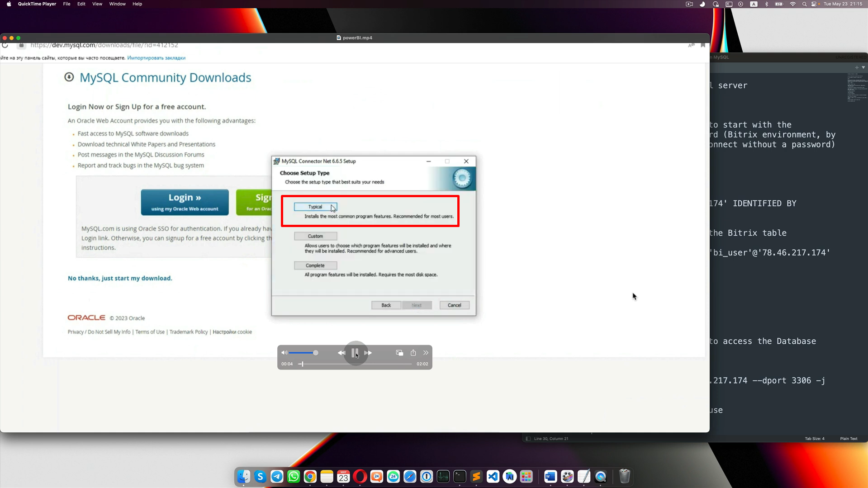Open Picture-in-Picture mode in playback controls
Screen dimensions: 868x488
point(399,352)
